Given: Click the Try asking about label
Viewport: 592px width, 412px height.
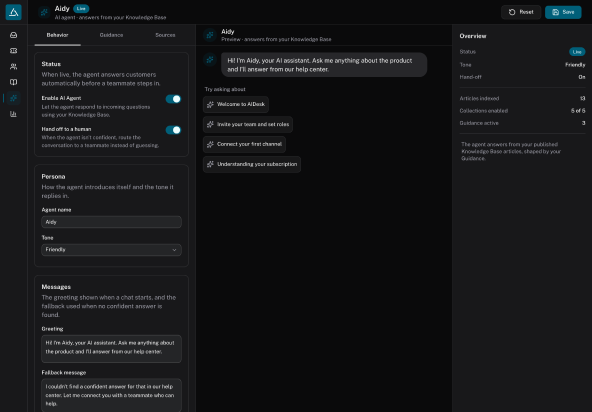Looking at the screenshot, I should (x=225, y=89).
